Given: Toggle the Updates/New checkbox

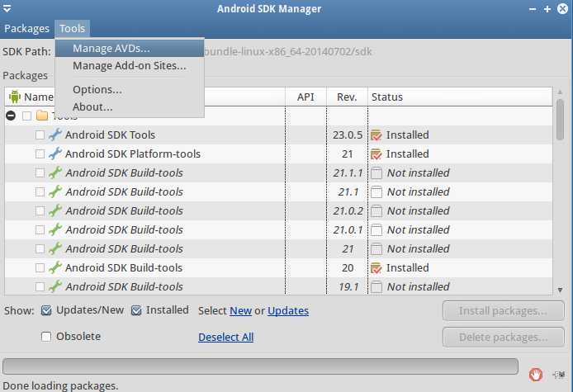Looking at the screenshot, I should coord(46,310).
